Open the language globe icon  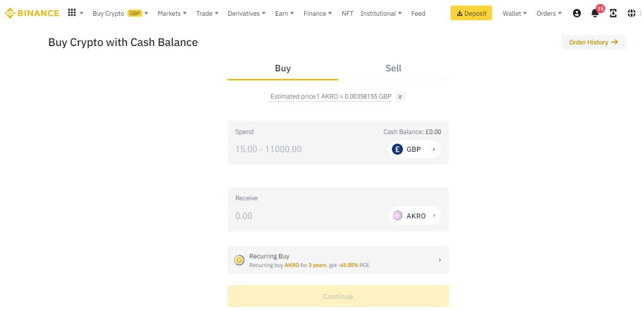click(x=631, y=14)
